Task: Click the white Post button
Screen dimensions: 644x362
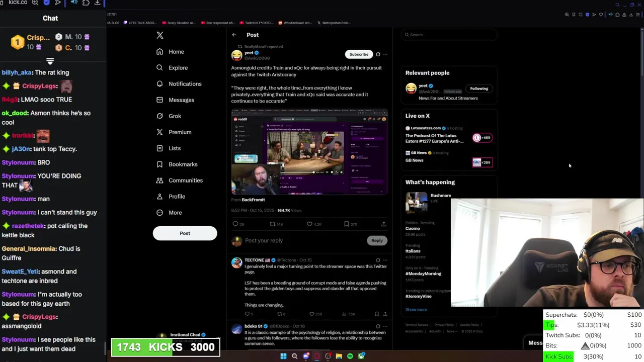Action: (x=185, y=233)
